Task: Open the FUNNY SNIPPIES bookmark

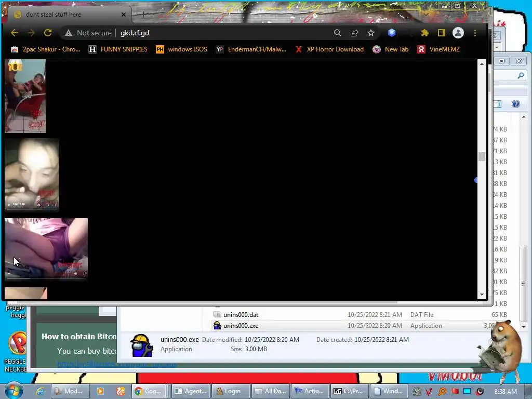Action: click(118, 49)
